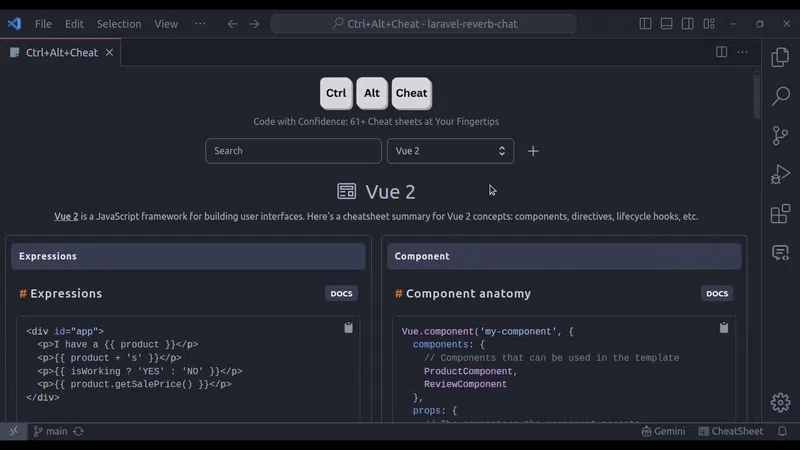Click the cheat sheet icon beside Vue 2 heading
Image resolution: width=800 pixels, height=450 pixels.
pos(346,191)
